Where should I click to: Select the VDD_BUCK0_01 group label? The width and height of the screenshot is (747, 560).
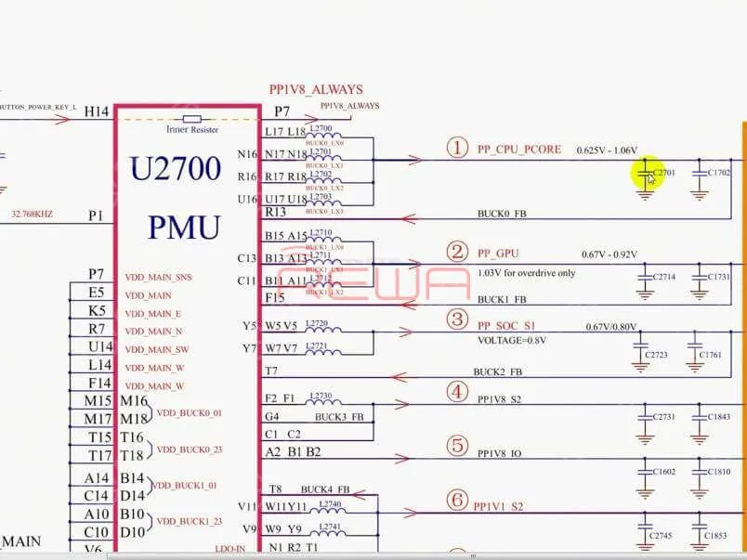190,413
